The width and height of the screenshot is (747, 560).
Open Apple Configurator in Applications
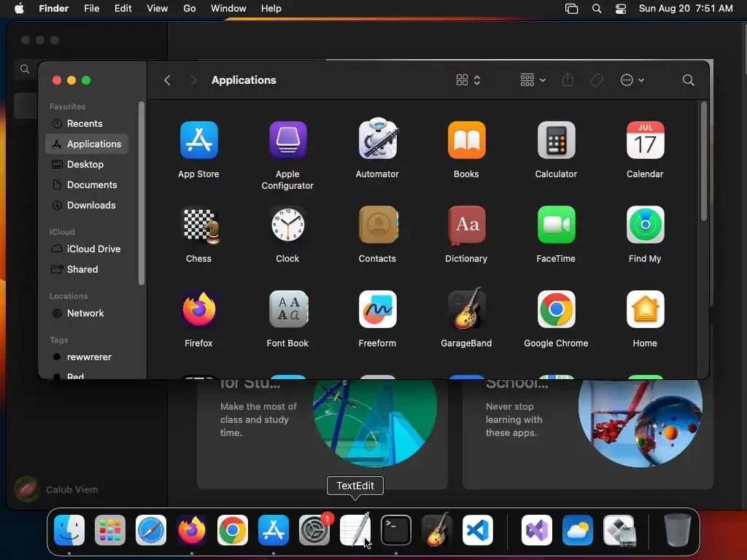tap(287, 140)
